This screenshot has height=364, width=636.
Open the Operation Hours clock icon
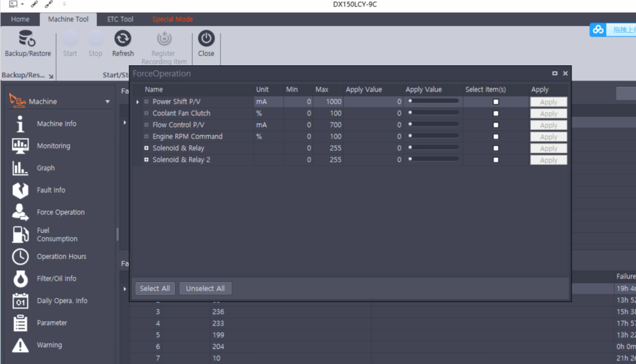coord(20,257)
